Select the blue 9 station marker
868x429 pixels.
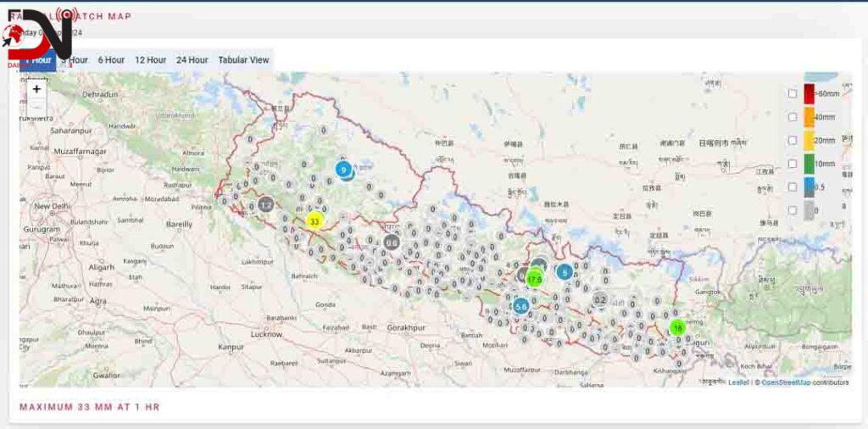point(343,170)
